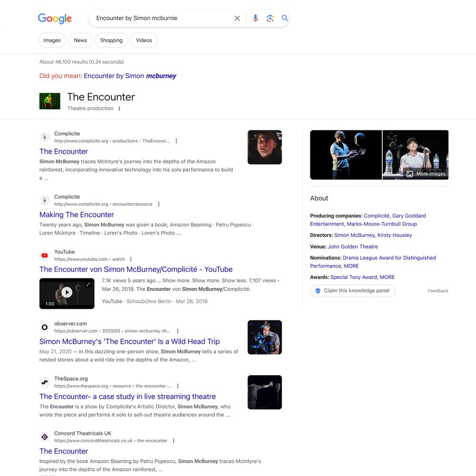Open options menu for encounterresource result
Viewport: 476px width, 476px height.
(159, 204)
